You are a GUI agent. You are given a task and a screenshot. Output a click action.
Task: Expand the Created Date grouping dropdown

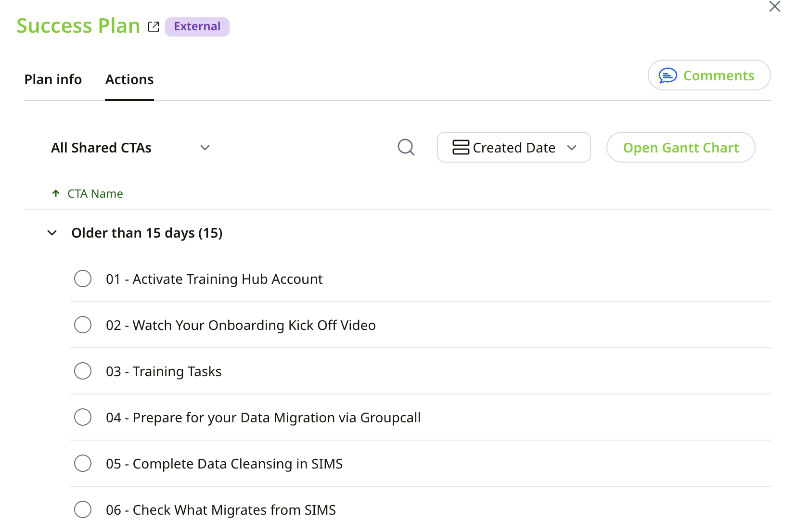click(x=572, y=148)
